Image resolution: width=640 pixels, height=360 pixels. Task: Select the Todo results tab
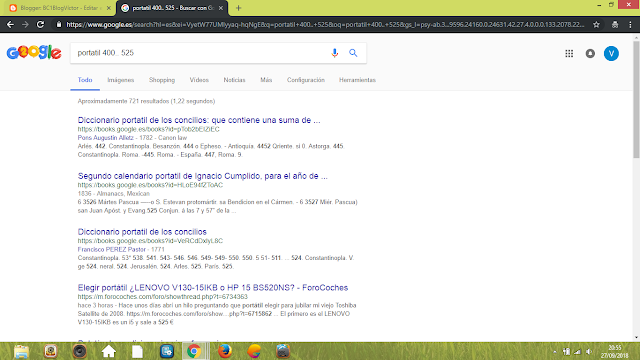click(x=85, y=80)
